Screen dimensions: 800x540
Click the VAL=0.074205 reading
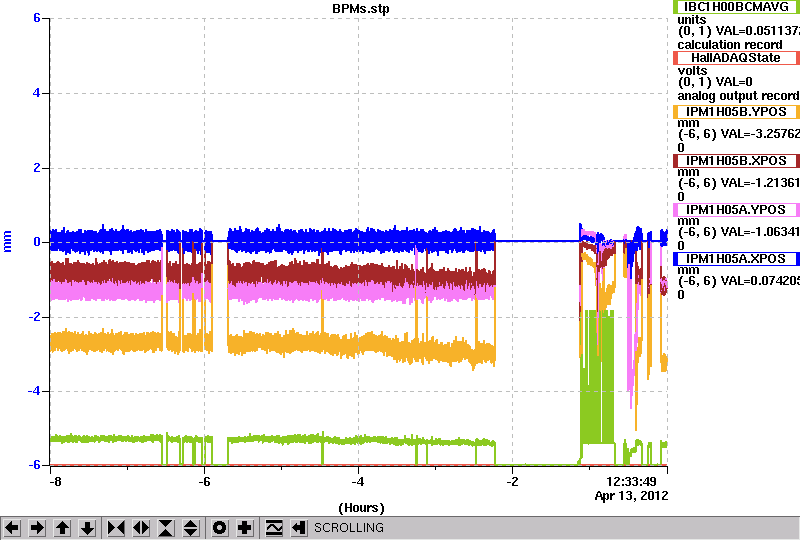click(758, 281)
